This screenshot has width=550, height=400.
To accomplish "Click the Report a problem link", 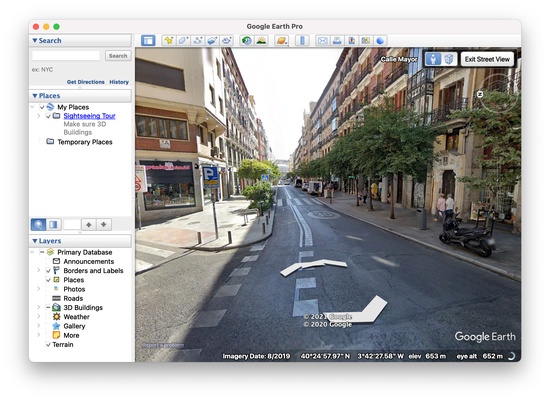I will 162,345.
